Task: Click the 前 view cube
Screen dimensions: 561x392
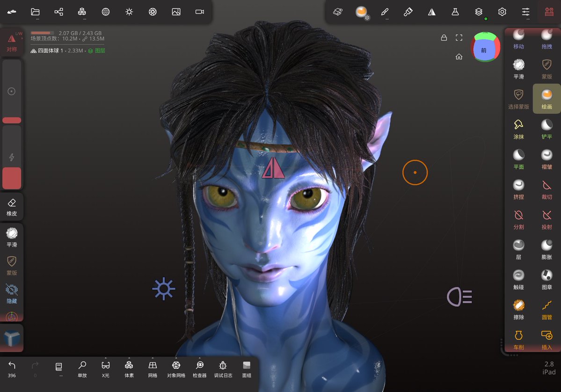Action: [x=485, y=48]
